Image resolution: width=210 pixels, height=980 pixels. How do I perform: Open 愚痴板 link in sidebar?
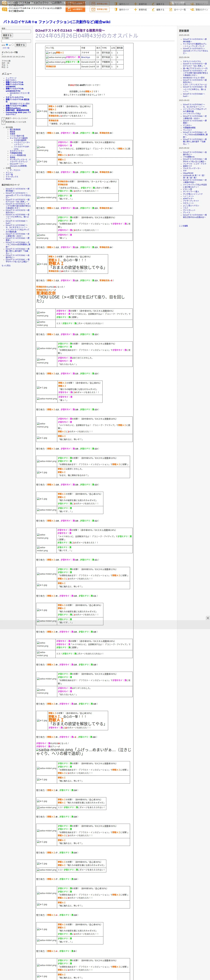pyautogui.click(x=13, y=157)
